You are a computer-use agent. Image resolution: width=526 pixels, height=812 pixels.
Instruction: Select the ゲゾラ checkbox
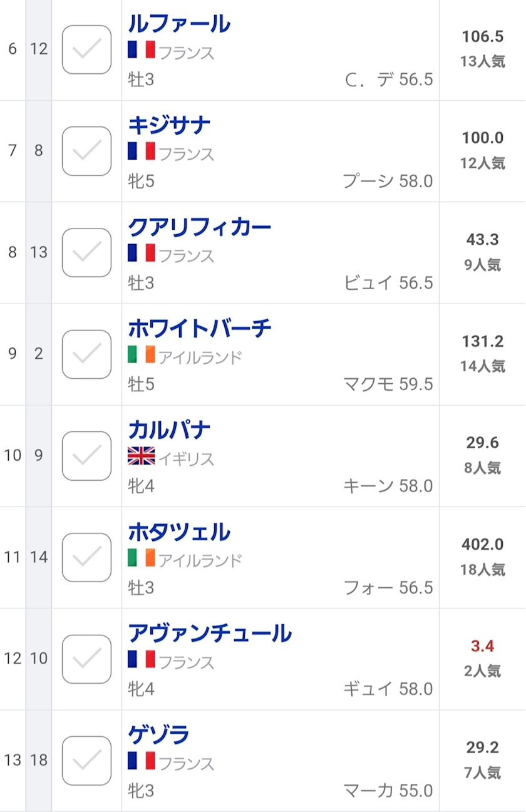click(86, 760)
